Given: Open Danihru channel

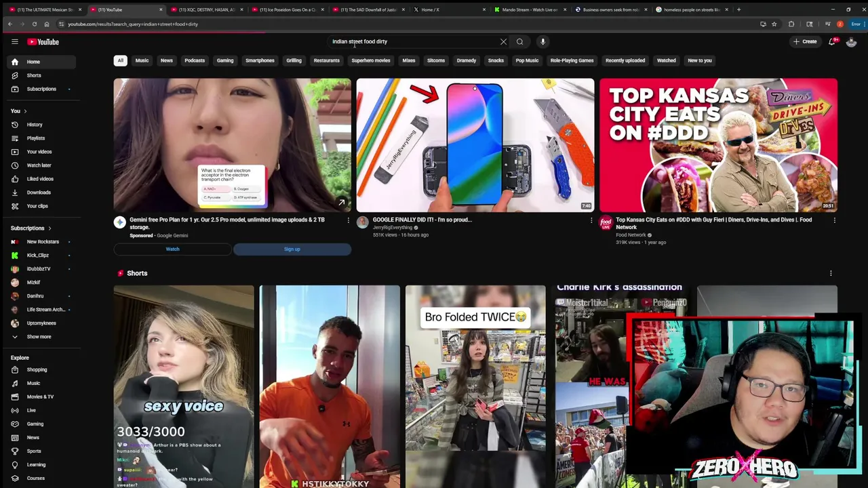Looking at the screenshot, I should pos(41,296).
